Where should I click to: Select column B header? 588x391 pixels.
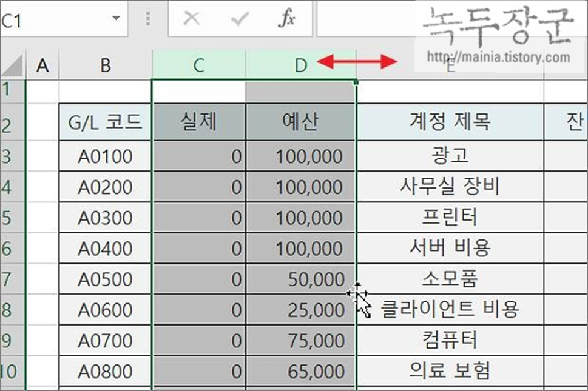click(106, 65)
